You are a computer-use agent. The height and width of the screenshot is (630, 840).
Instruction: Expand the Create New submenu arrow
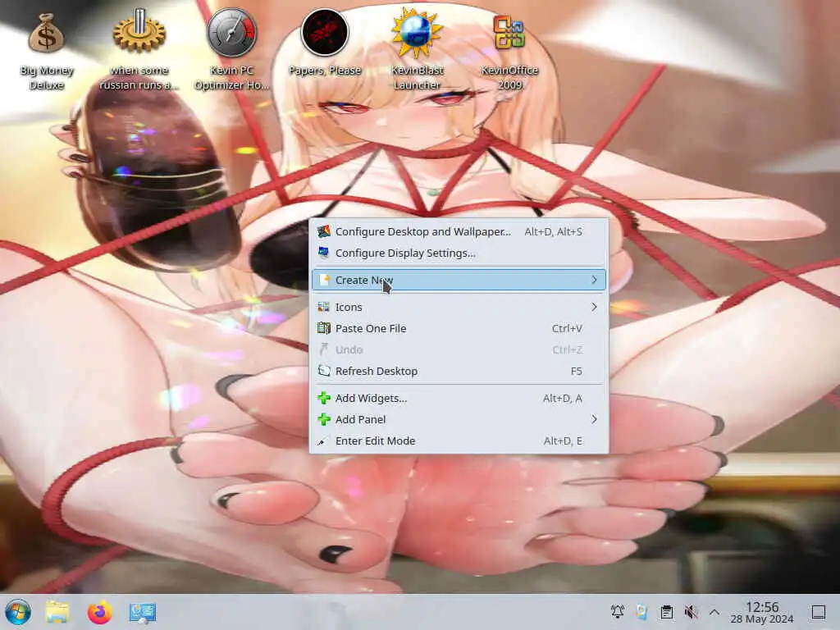[x=594, y=280]
